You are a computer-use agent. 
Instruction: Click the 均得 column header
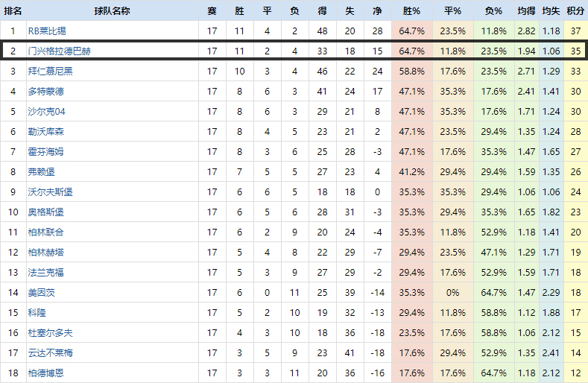coord(526,11)
